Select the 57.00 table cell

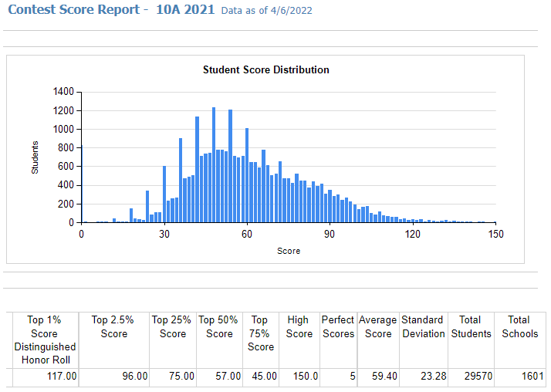[219, 377]
